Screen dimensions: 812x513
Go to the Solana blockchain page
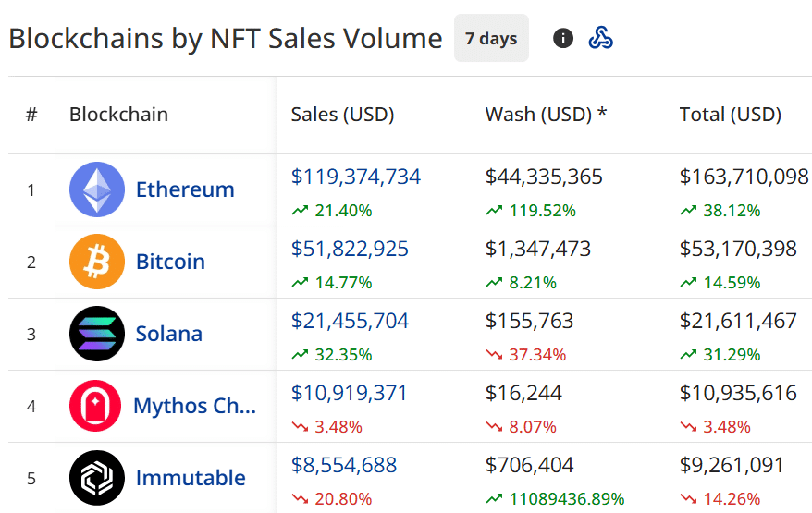[169, 334]
